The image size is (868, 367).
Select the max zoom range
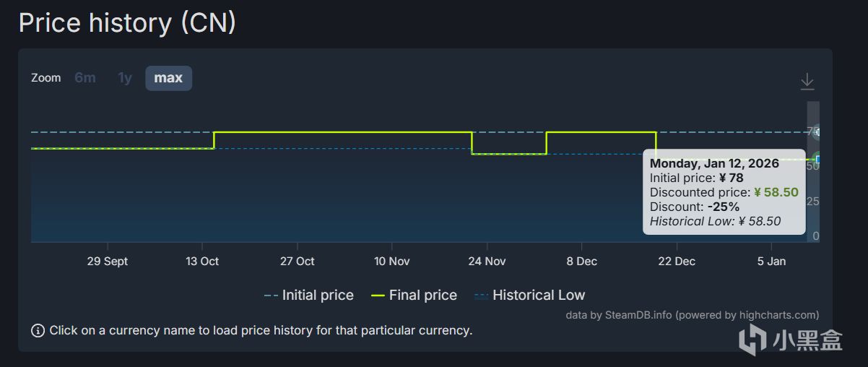[x=168, y=78]
